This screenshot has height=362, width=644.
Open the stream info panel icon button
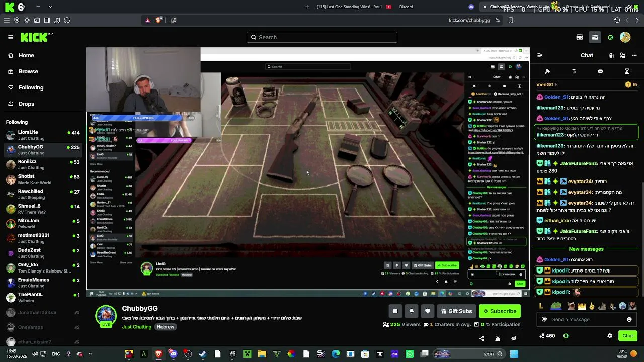(x=395, y=311)
